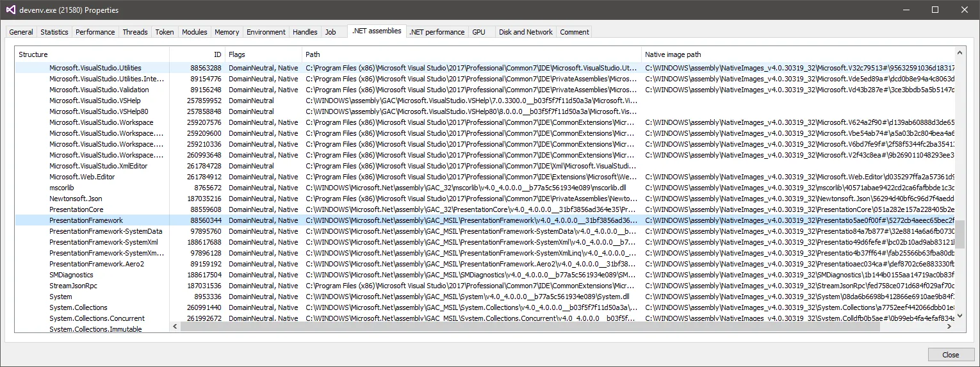
Task: Select the StreamJsonRpc row
Action: click(x=485, y=286)
